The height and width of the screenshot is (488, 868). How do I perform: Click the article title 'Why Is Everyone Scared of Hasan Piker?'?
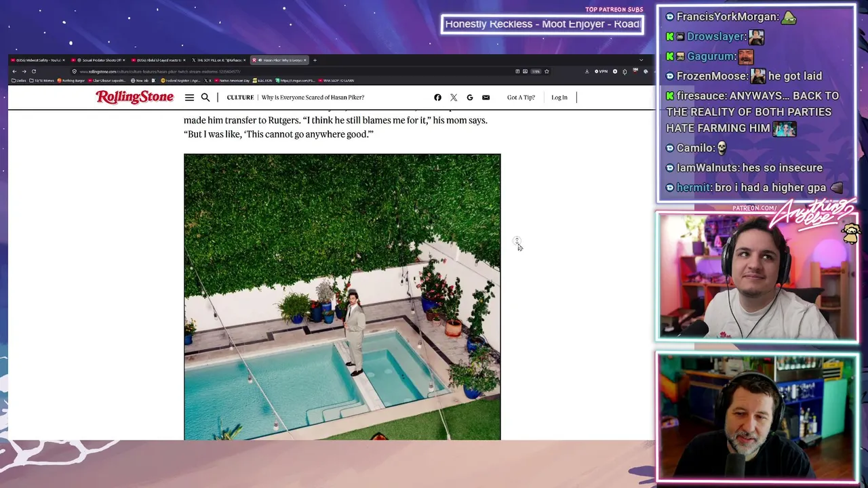313,98
